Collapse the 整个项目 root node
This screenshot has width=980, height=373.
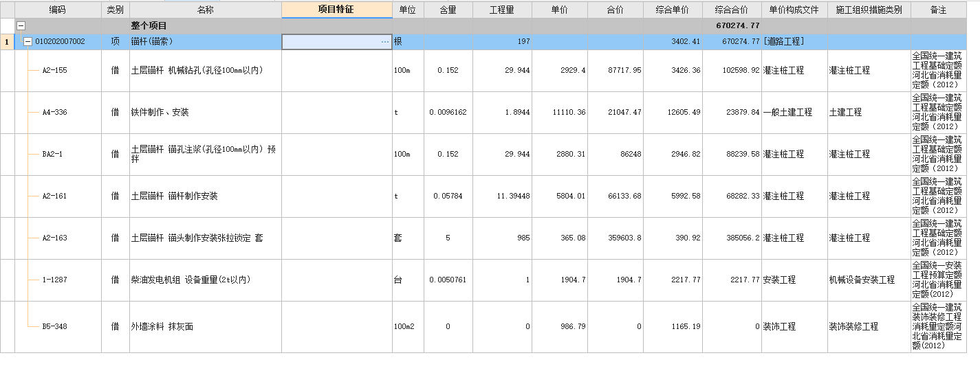(21, 25)
